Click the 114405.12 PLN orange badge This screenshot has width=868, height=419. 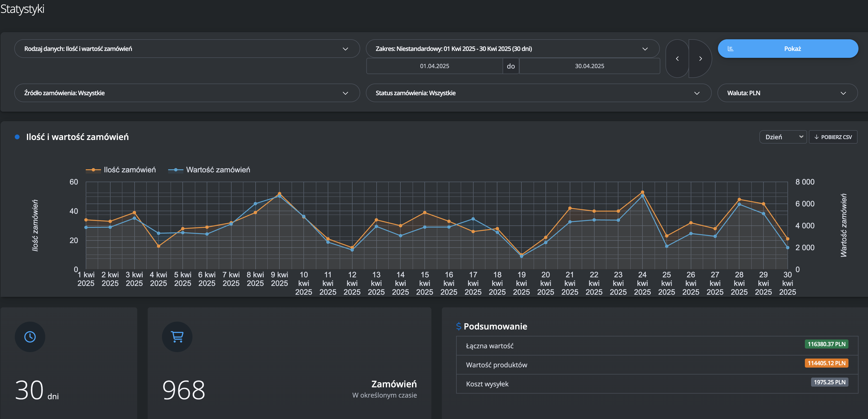(x=826, y=363)
